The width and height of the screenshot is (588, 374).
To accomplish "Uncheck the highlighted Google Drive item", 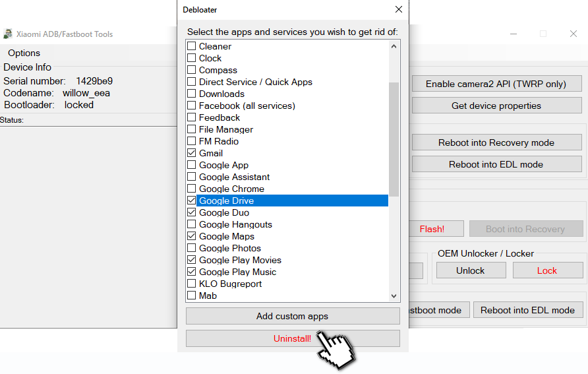I will pos(191,201).
